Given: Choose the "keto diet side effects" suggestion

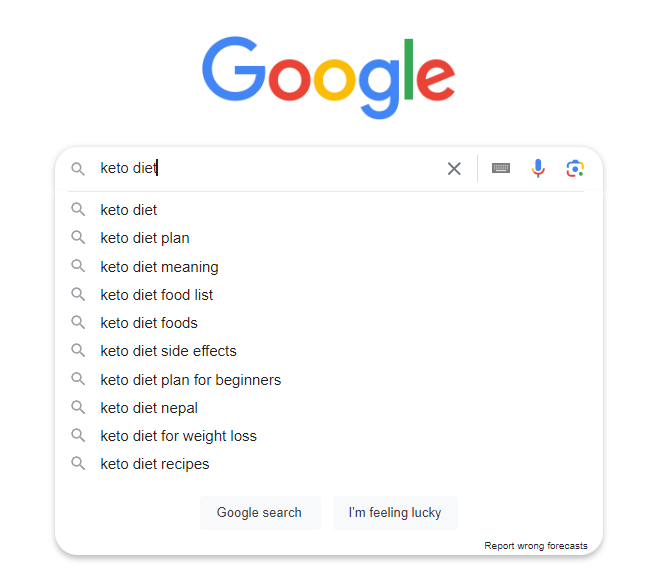Looking at the screenshot, I should click(168, 351).
